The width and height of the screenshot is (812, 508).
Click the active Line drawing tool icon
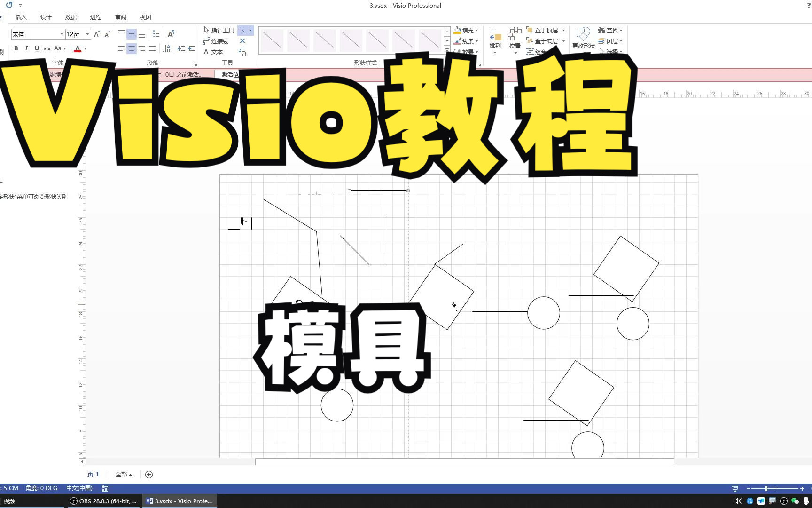point(242,30)
